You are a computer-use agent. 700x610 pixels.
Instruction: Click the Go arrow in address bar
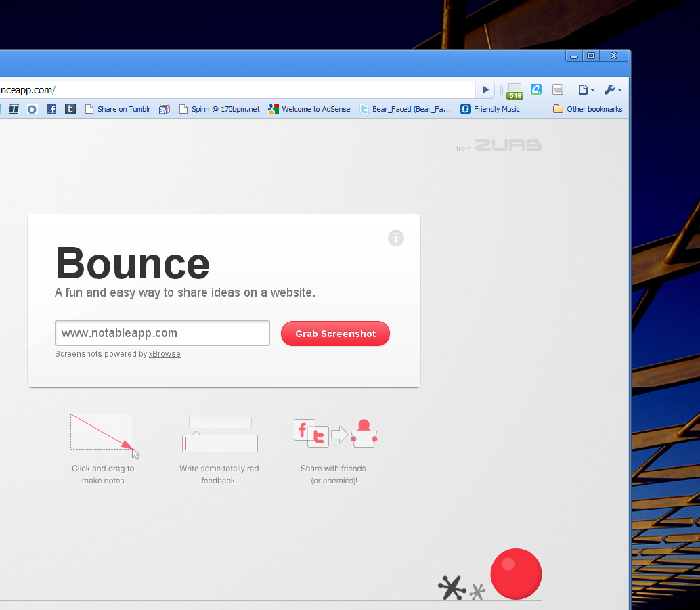click(485, 90)
